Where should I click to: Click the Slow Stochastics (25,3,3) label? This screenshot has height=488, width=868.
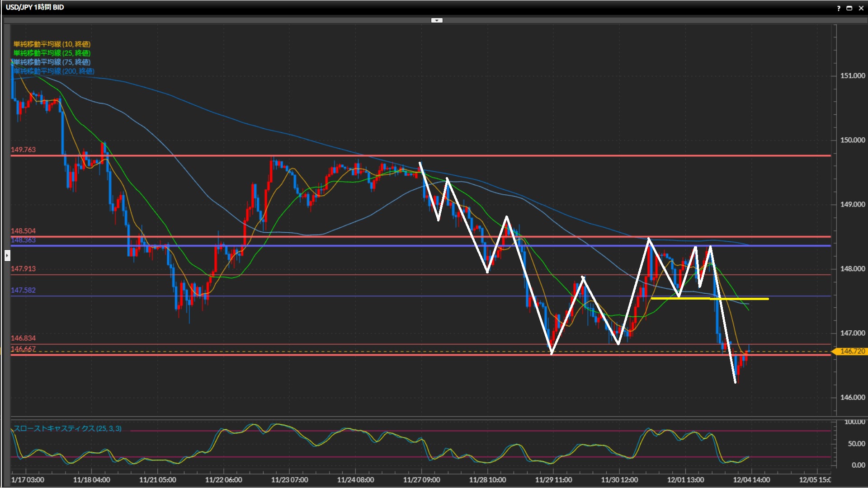(x=67, y=428)
